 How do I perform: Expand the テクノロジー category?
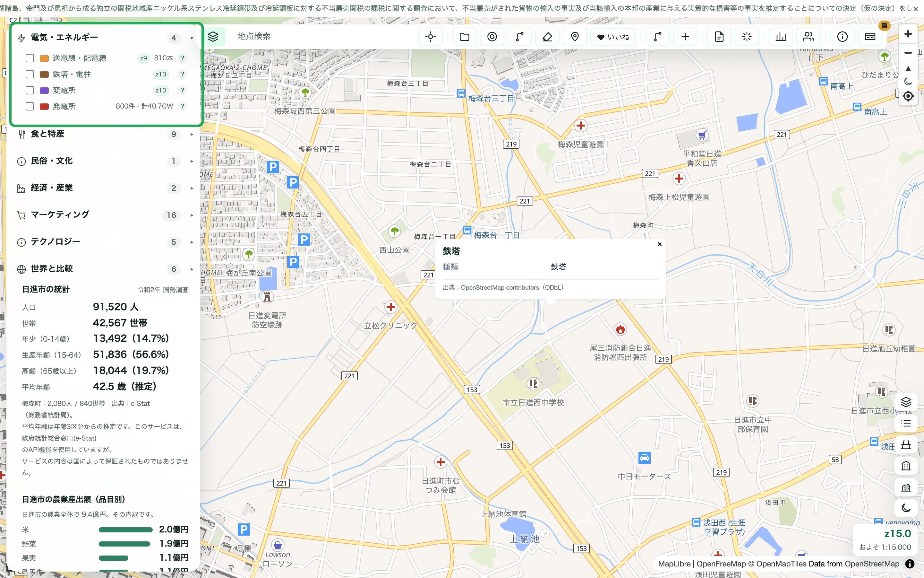tap(106, 242)
